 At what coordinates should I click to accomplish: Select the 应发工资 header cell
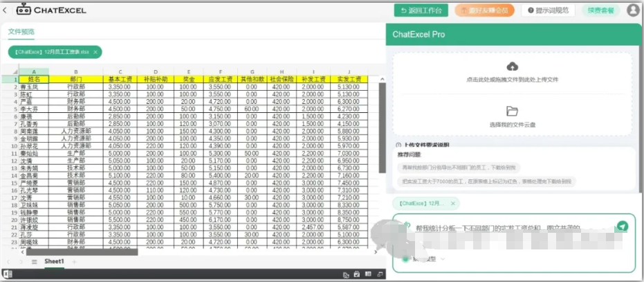pos(220,79)
